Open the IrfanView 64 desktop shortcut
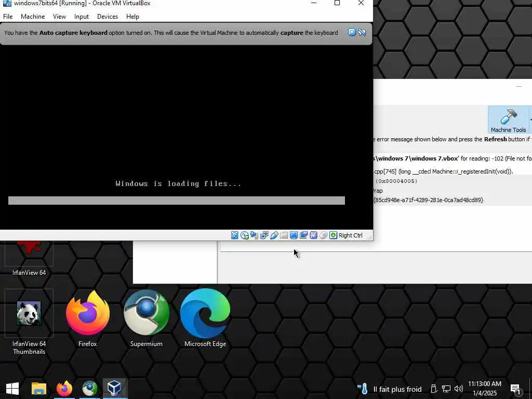The width and height of the screenshot is (532, 399). 29,259
